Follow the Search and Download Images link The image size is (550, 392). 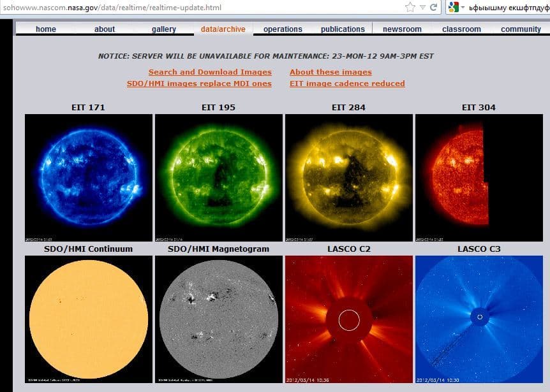coord(210,72)
